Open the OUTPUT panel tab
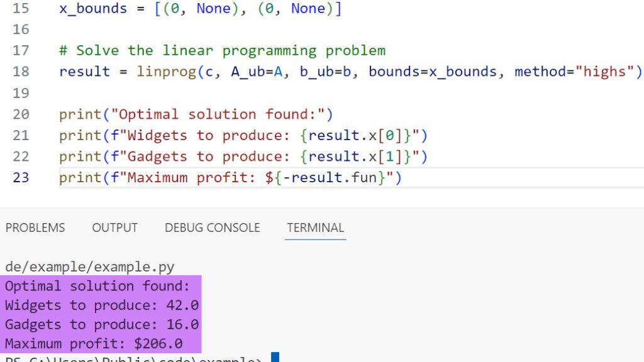644x362 pixels. (x=114, y=228)
